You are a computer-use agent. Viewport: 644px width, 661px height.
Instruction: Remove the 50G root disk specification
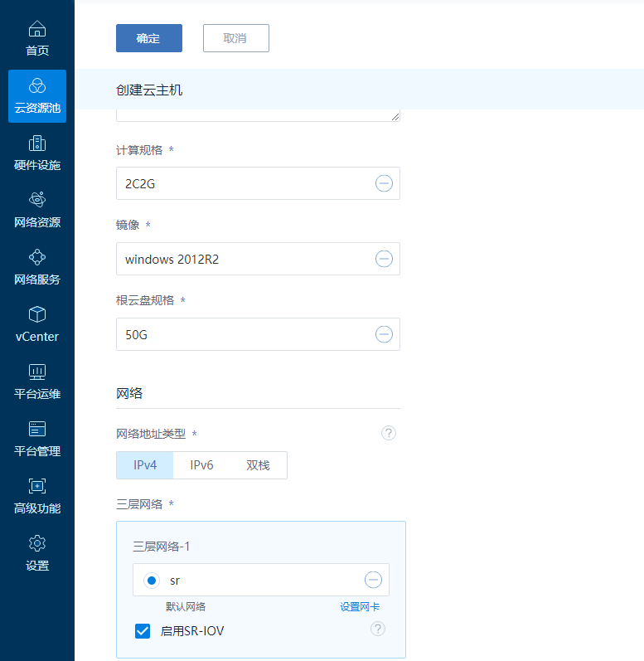[384, 334]
